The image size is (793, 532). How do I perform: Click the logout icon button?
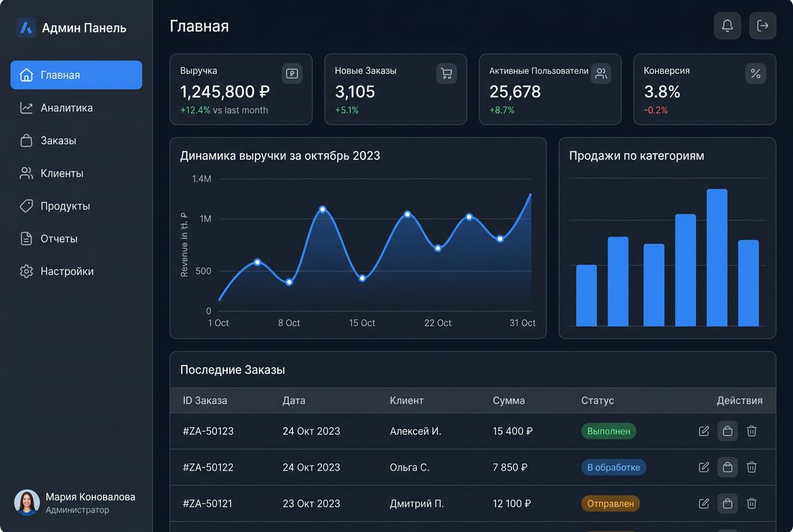point(763,26)
